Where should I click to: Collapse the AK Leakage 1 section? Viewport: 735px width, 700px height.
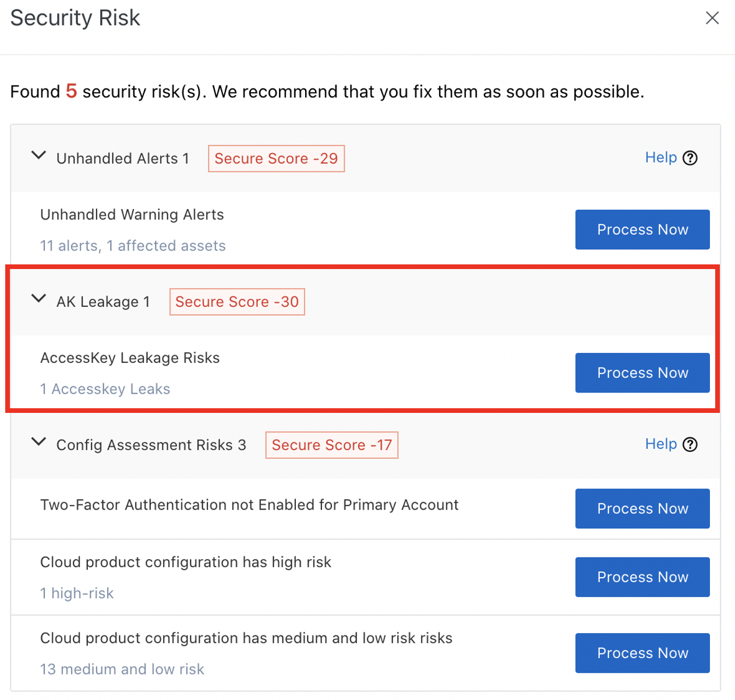click(38, 299)
